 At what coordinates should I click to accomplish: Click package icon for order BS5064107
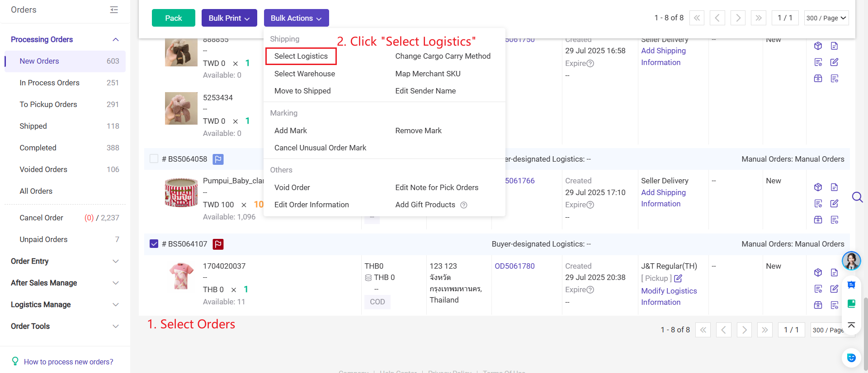pos(818,272)
